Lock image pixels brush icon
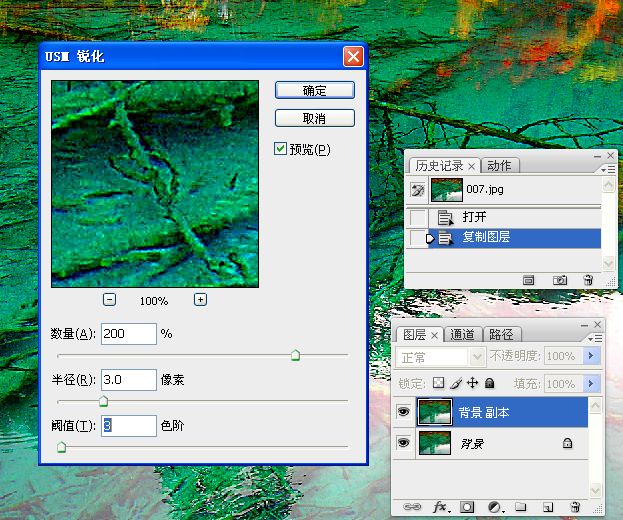Image resolution: width=623 pixels, height=520 pixels. (x=456, y=383)
